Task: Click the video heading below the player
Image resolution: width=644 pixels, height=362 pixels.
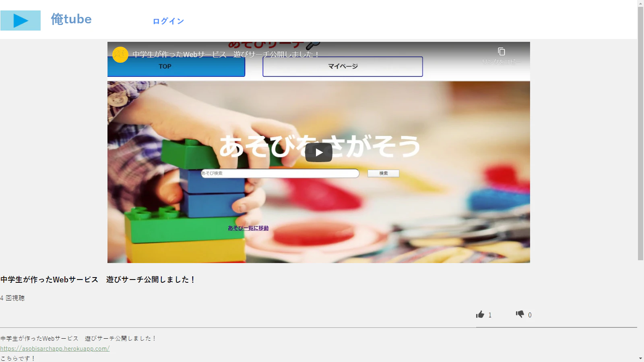Action: pyautogui.click(x=98, y=280)
